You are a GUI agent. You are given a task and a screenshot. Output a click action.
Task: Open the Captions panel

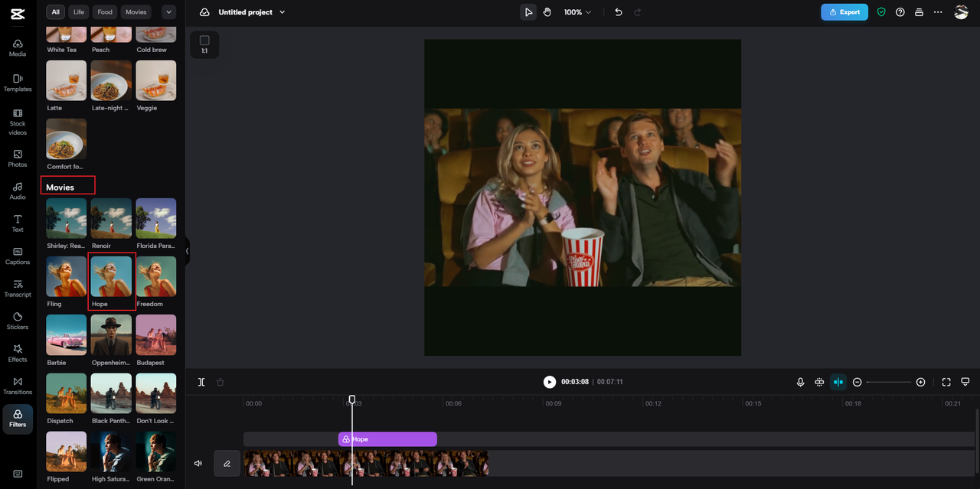(x=18, y=256)
